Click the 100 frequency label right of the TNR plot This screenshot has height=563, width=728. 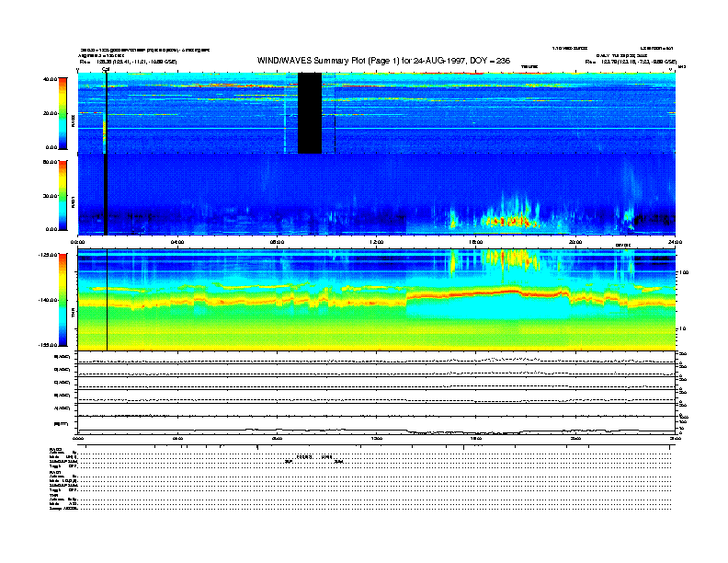click(684, 272)
